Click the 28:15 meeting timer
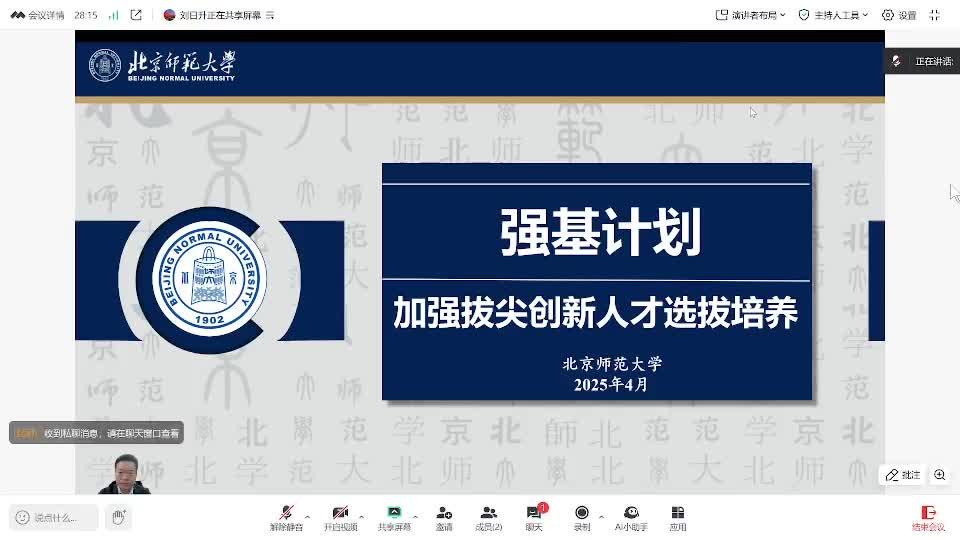960x540 pixels. coord(86,15)
